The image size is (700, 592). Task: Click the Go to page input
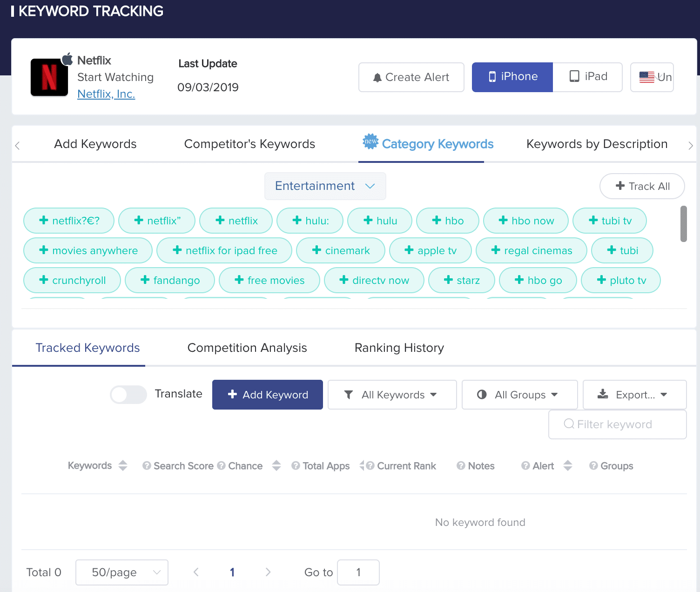pos(358,572)
